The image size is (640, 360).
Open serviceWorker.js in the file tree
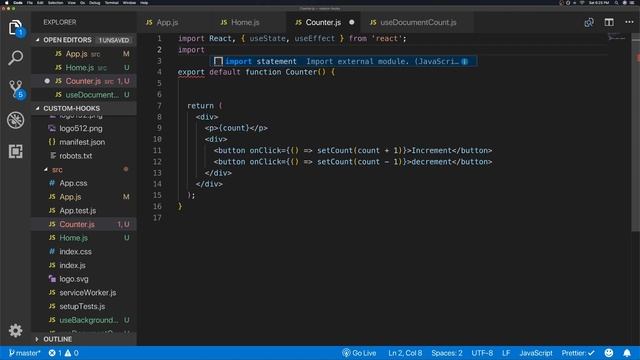pos(84,293)
